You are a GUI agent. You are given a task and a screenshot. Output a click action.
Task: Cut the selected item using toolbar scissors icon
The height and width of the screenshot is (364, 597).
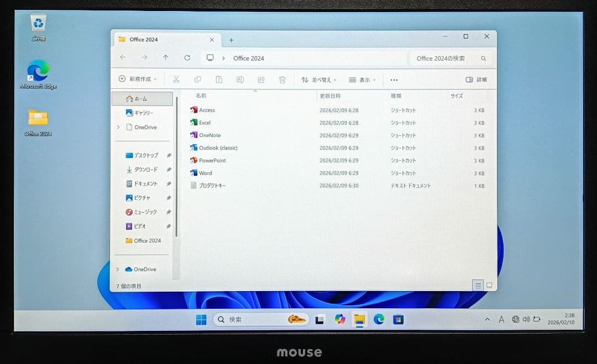(176, 80)
